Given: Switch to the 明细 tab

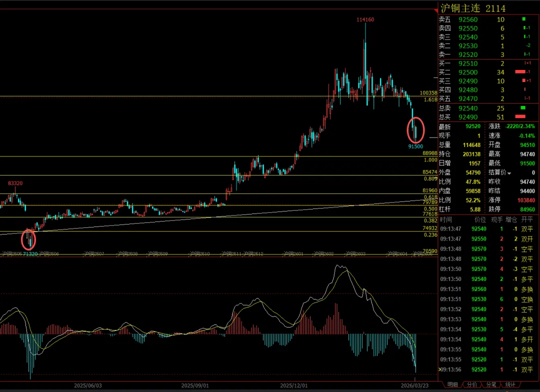Looking at the screenshot, I should click(x=452, y=384).
